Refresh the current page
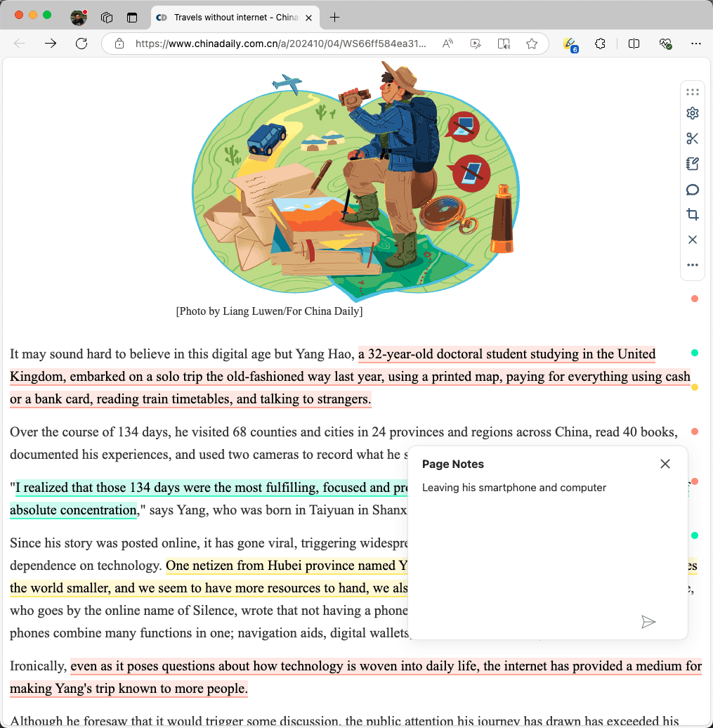The image size is (713, 728). [81, 44]
